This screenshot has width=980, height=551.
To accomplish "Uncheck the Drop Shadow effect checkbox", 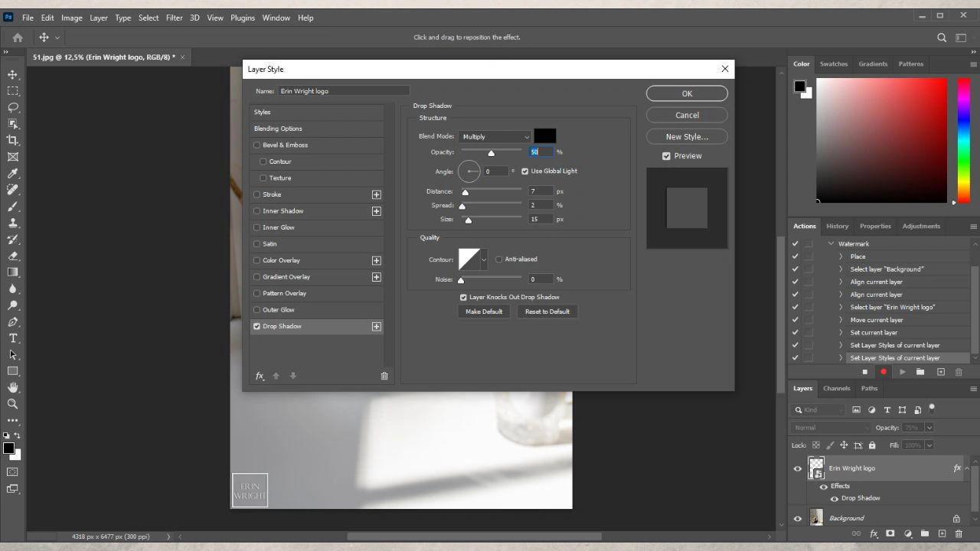I will pyautogui.click(x=257, y=326).
